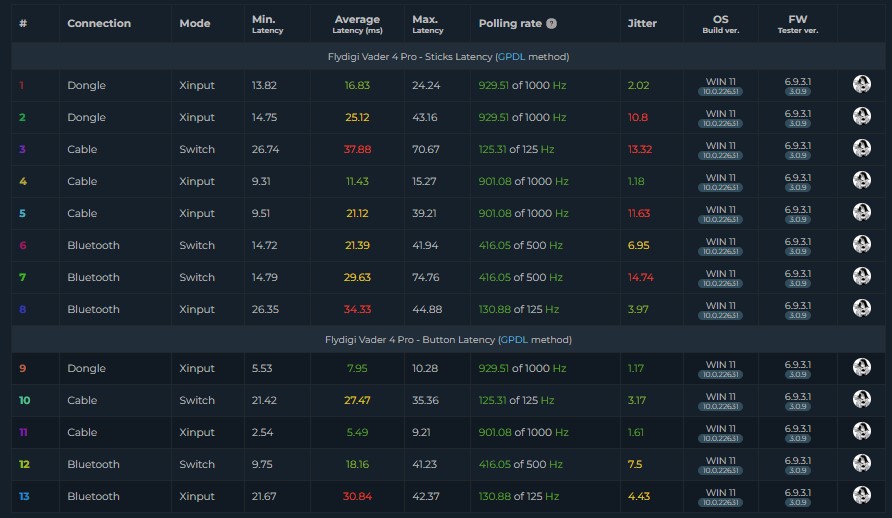892x518 pixels.
Task: Open tester avatar for row 9 Dongle
Action: click(862, 367)
